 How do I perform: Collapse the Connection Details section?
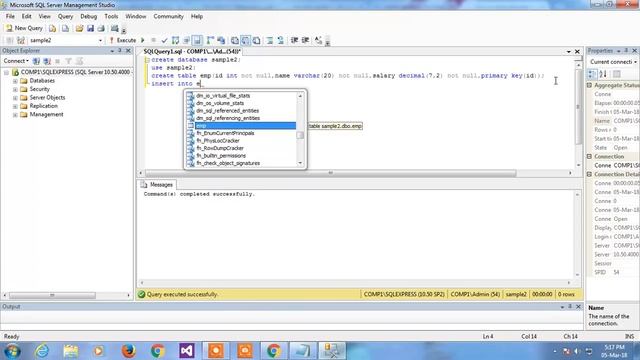point(590,174)
